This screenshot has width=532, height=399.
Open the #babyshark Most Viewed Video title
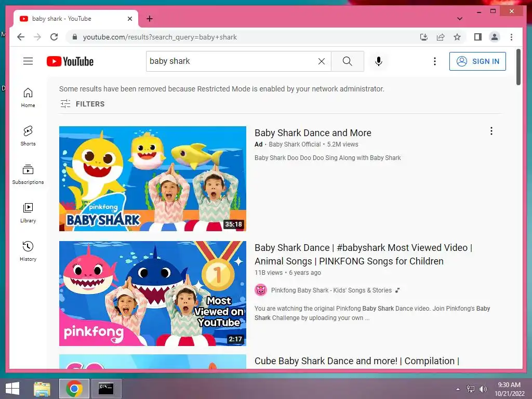click(x=363, y=255)
